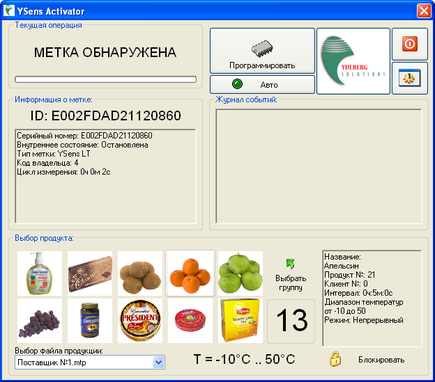Select the grapes product thumbnail

point(40,321)
